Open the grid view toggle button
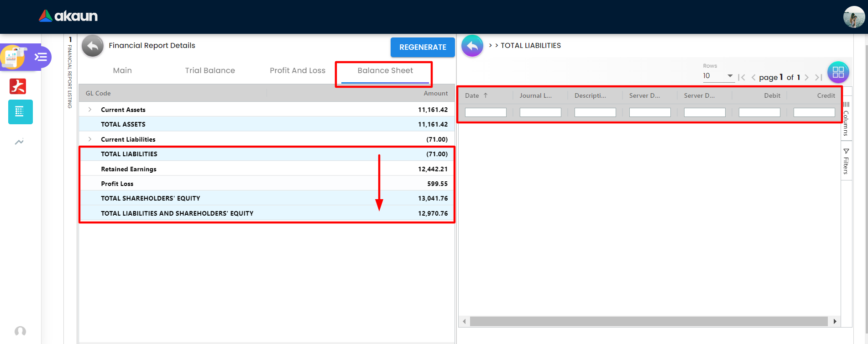868x344 pixels. (838, 72)
